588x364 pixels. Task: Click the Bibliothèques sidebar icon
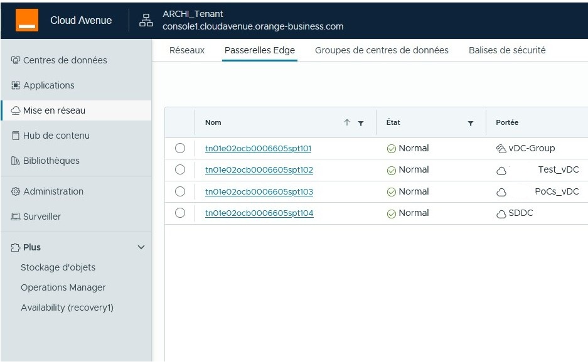(x=16, y=161)
